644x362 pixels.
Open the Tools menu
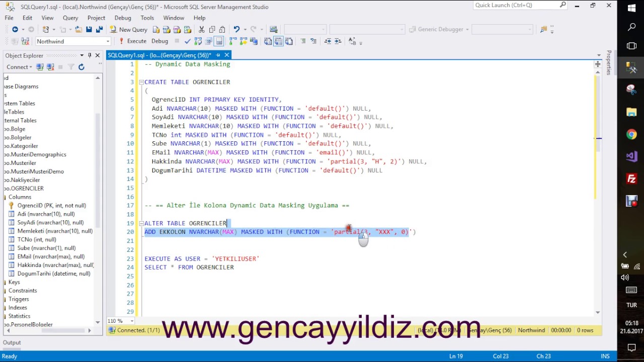point(147,18)
